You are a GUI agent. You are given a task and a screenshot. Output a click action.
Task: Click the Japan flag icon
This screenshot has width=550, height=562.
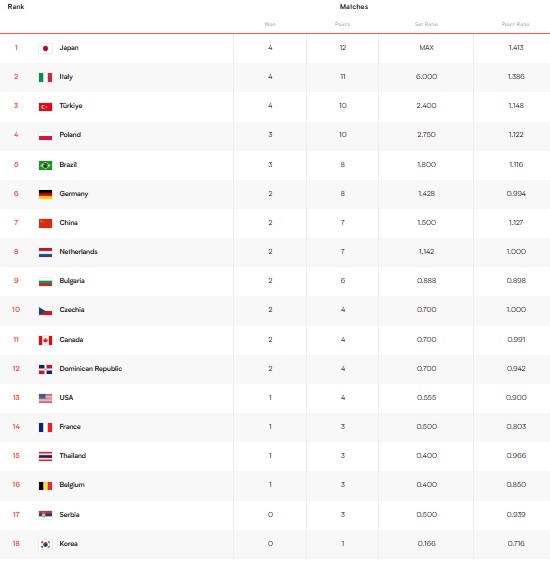click(46, 48)
